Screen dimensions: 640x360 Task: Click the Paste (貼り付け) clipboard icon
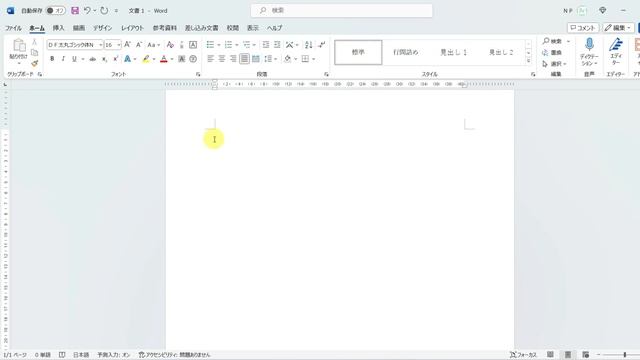(x=19, y=45)
